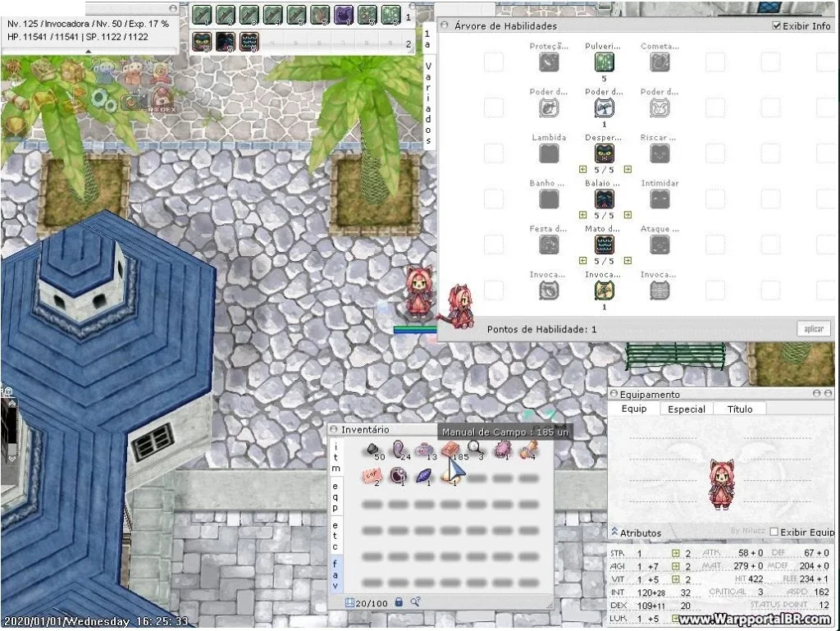Image resolution: width=840 pixels, height=631 pixels.
Task: Click the character preview in Equipamento
Action: point(720,483)
